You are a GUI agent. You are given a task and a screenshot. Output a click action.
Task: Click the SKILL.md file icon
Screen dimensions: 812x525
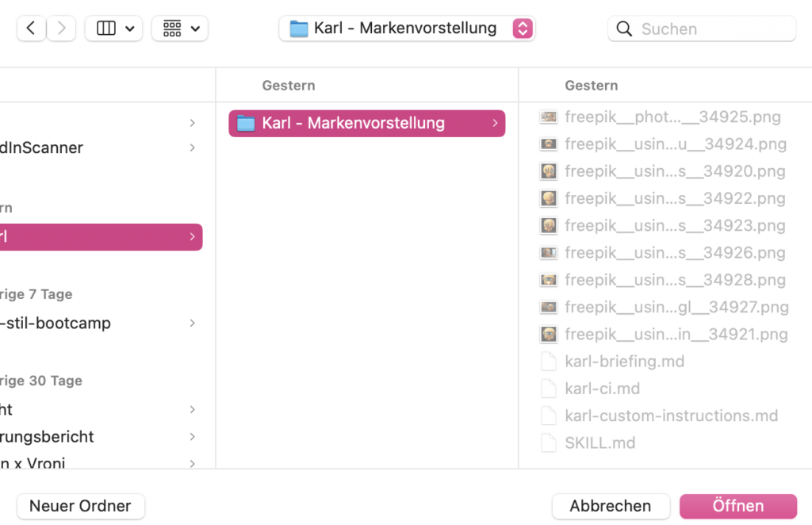(x=549, y=443)
